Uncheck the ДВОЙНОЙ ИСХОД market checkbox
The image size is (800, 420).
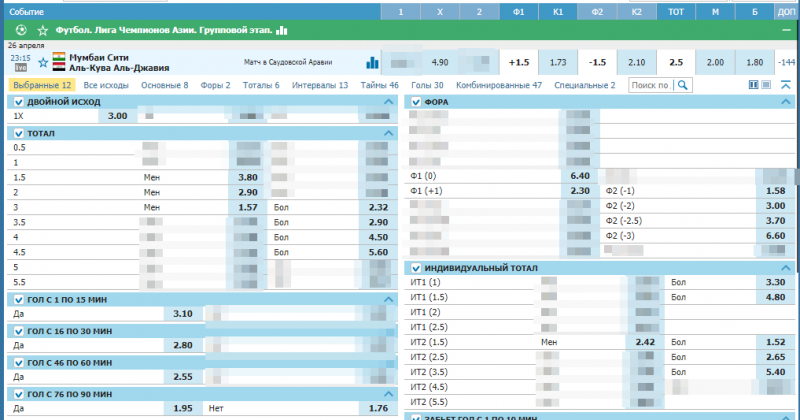[19, 102]
